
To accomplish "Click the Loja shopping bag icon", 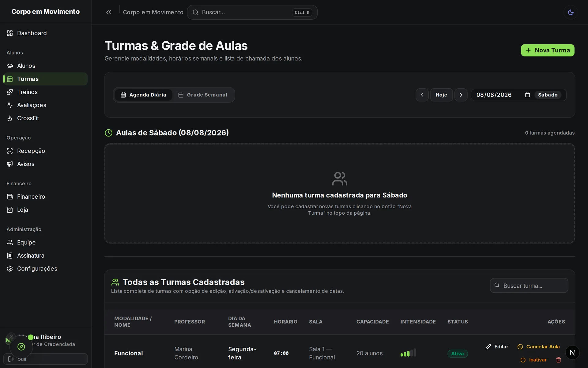I will 10,210.
